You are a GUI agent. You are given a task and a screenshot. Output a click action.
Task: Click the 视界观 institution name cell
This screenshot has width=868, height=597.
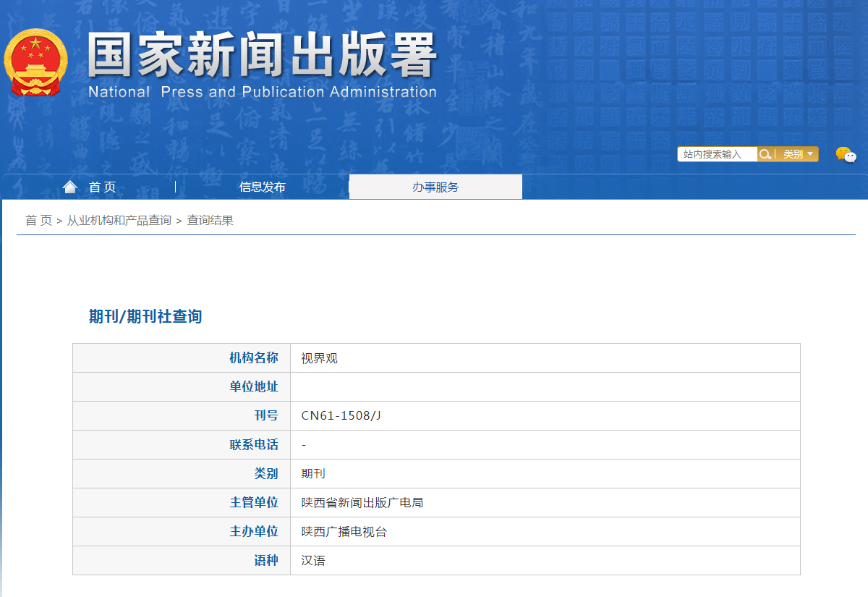pyautogui.click(x=320, y=358)
